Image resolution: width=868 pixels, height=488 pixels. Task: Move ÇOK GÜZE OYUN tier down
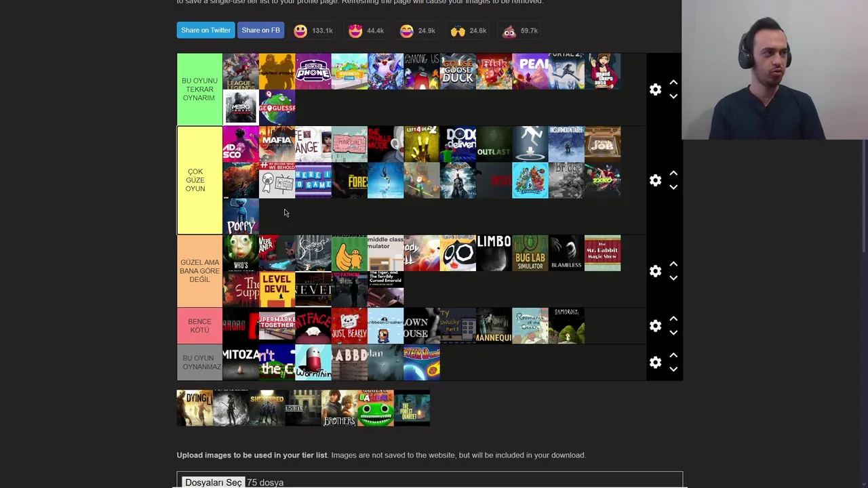click(673, 188)
